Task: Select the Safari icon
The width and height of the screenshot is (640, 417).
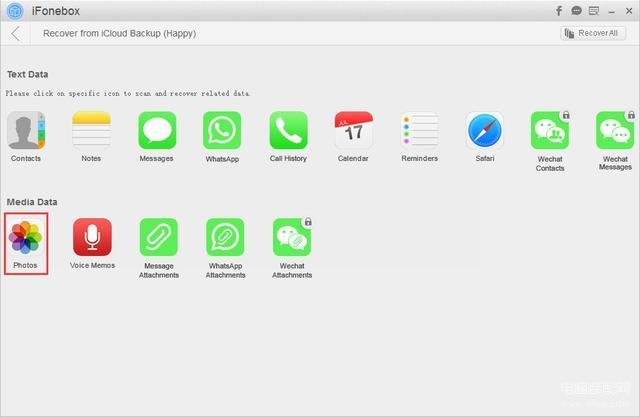Action: [484, 131]
